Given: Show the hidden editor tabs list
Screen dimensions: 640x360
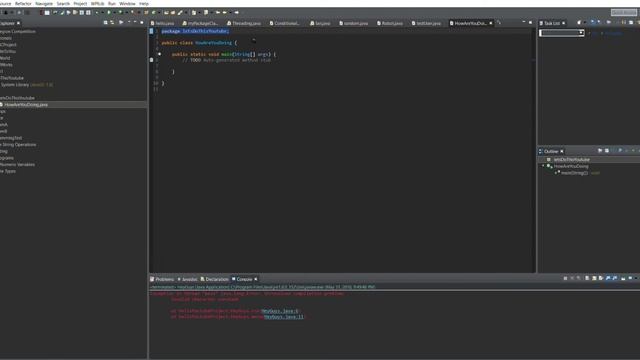Looking at the screenshot, I should tap(499, 23).
